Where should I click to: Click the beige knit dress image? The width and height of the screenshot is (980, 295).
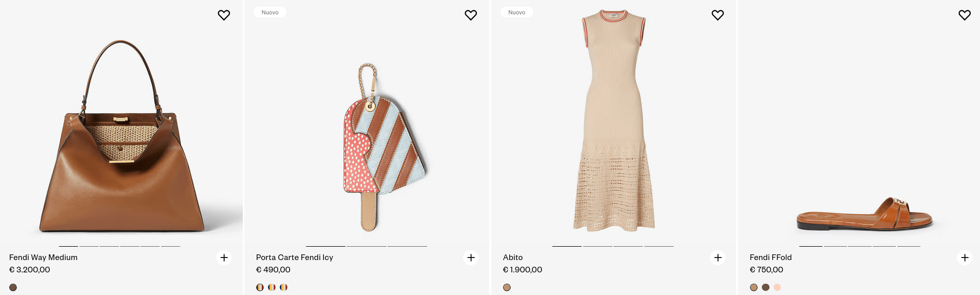tap(614, 123)
